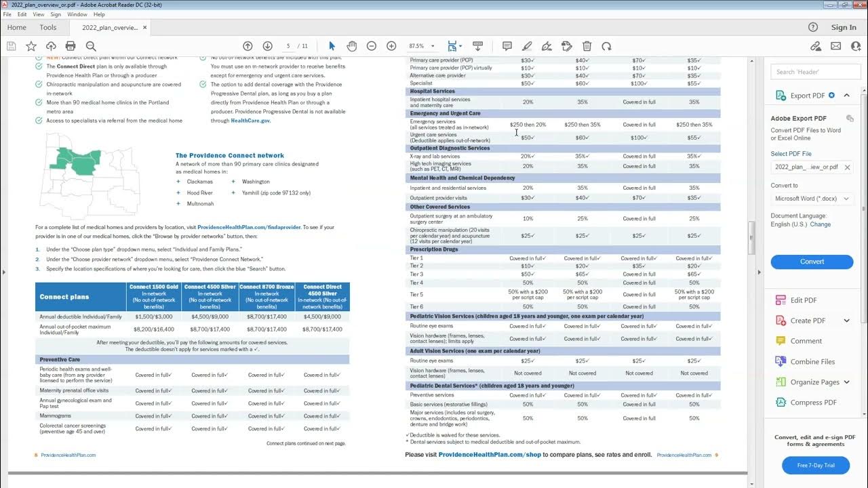The height and width of the screenshot is (488, 868).
Task: Go to previous page arrow
Action: 248,46
